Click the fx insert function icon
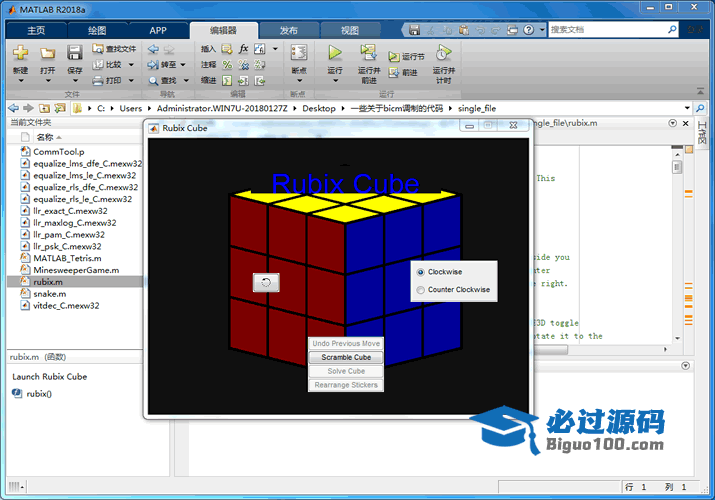Viewport: 715px width, 500px height. 244,49
